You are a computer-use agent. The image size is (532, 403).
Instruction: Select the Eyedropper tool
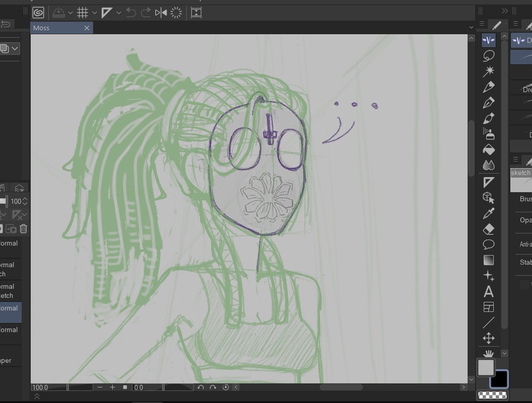pyautogui.click(x=489, y=213)
